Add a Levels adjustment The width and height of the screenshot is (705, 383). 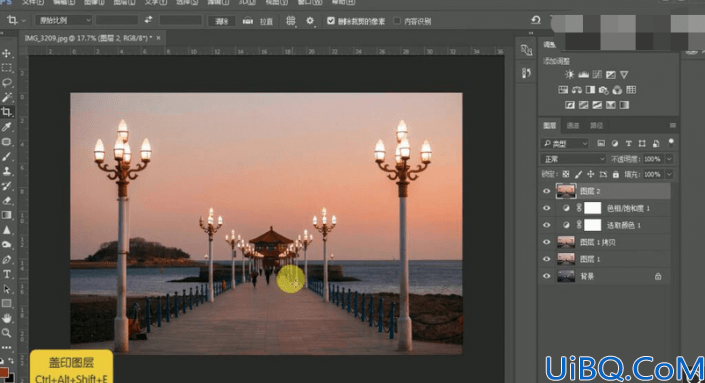click(584, 75)
